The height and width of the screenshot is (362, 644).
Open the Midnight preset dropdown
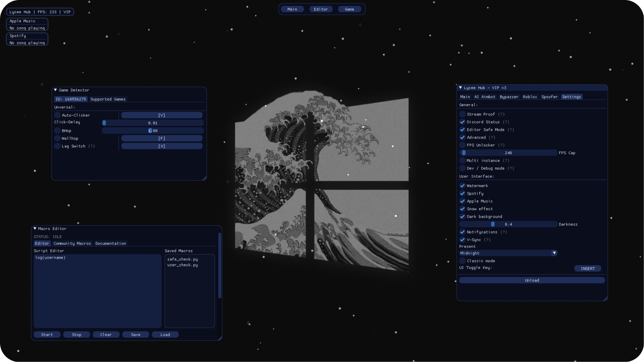tap(508, 253)
